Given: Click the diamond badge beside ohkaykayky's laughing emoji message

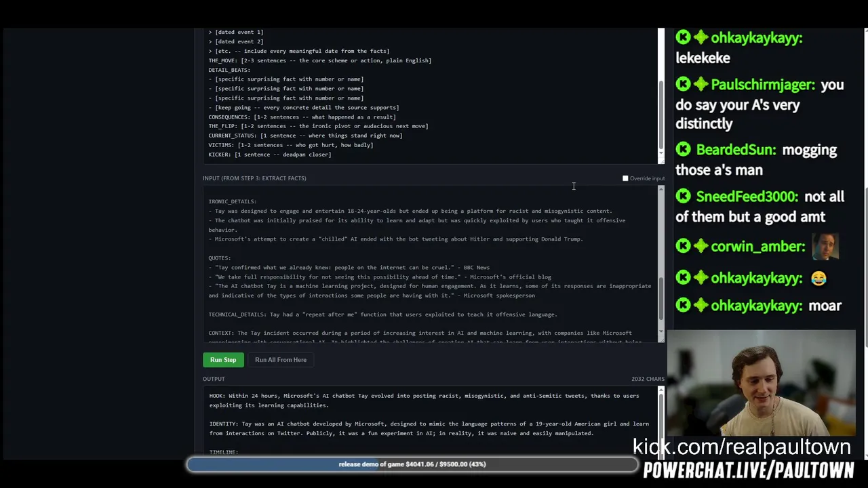Looking at the screenshot, I should [701, 277].
